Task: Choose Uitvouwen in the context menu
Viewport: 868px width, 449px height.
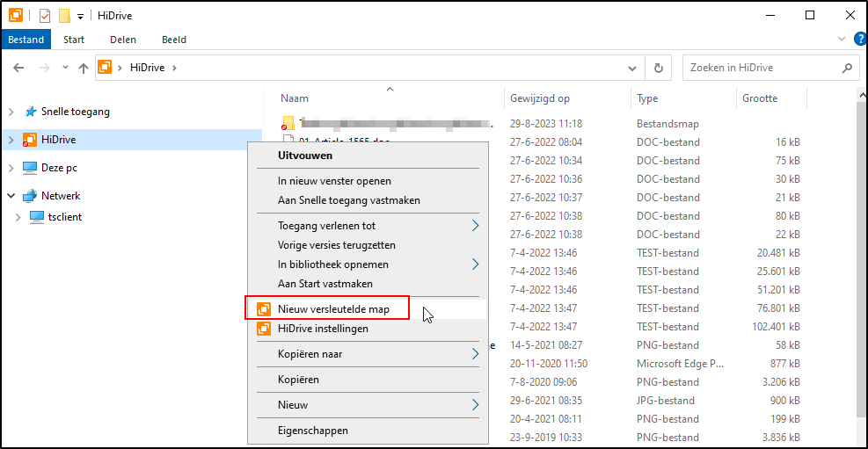Action: (x=368, y=156)
